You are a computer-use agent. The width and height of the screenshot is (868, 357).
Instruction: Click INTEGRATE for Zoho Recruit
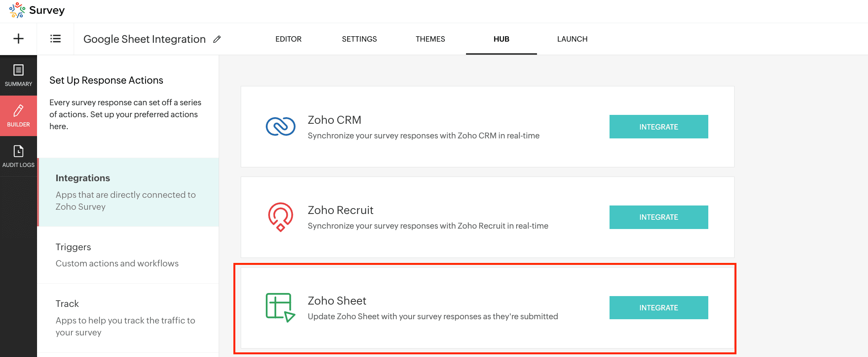click(x=659, y=217)
